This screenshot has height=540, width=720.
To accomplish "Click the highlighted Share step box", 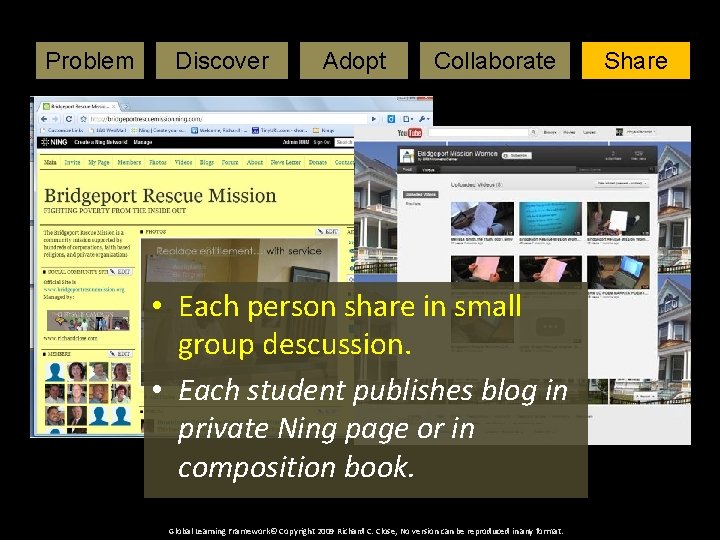I will coord(636,61).
